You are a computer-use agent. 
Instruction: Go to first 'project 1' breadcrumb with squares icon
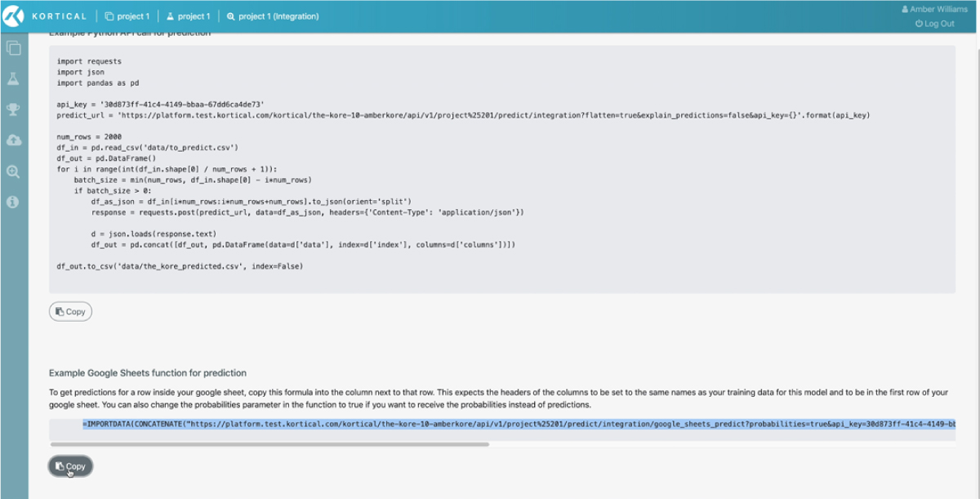(x=127, y=16)
